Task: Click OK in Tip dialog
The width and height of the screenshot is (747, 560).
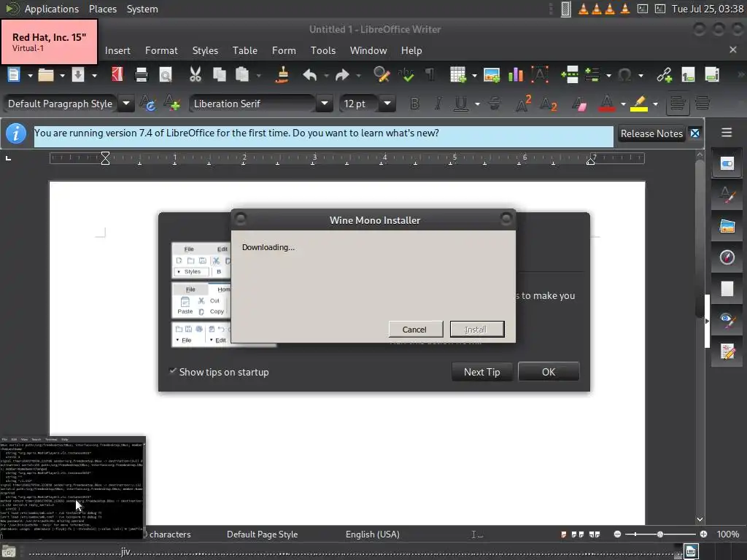Action: (549, 372)
